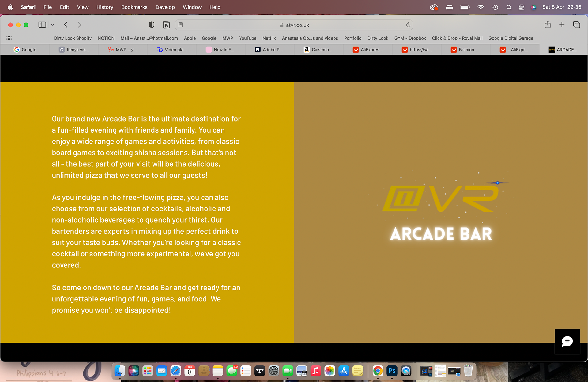
Task: Open the Spotlight search icon
Action: [x=509, y=7]
